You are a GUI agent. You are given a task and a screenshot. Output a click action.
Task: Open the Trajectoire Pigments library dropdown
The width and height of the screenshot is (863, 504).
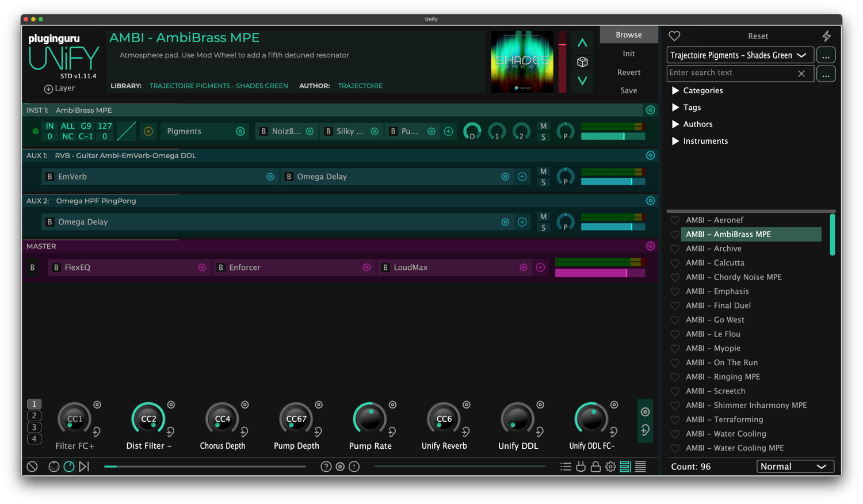740,55
